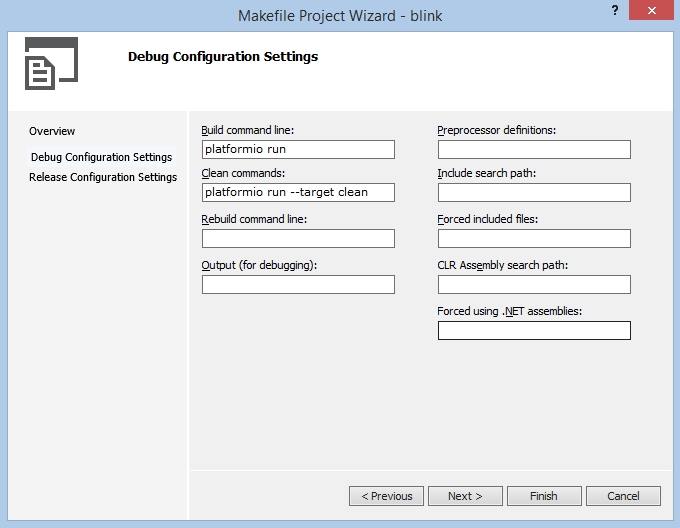Click the Previous button

[x=386, y=496]
